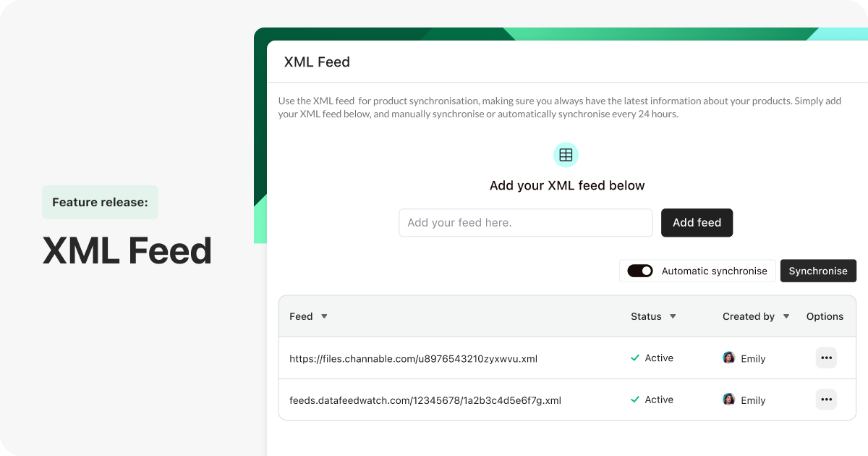Viewport: 868px width, 456px height.
Task: Click the Add feed button
Action: pos(697,222)
